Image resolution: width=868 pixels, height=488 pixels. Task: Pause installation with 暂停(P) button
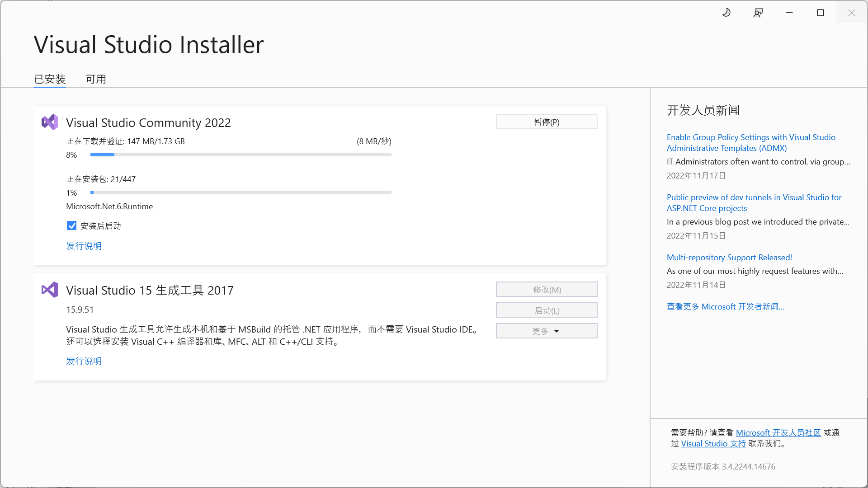click(x=547, y=122)
